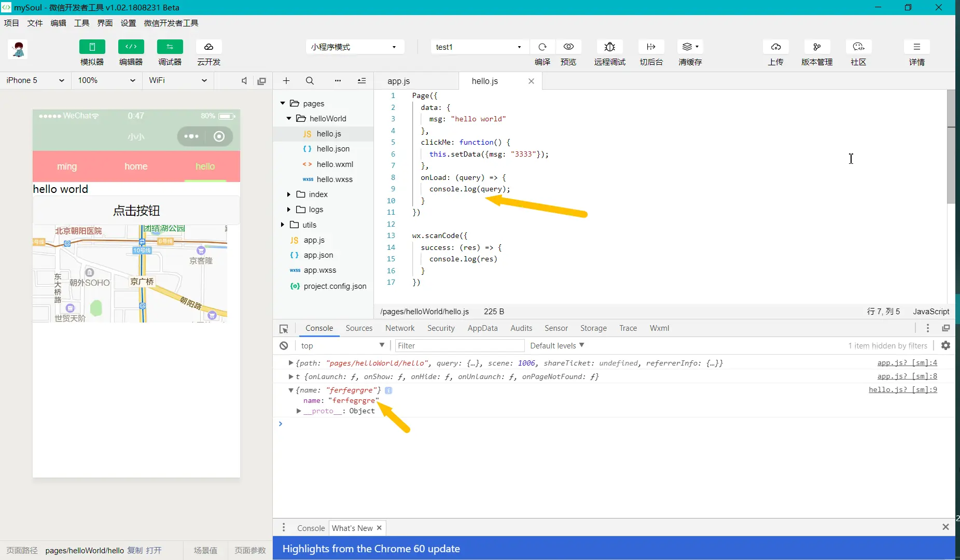Open the iPhone 5 device dropdown
The image size is (960, 560).
[x=35, y=80]
